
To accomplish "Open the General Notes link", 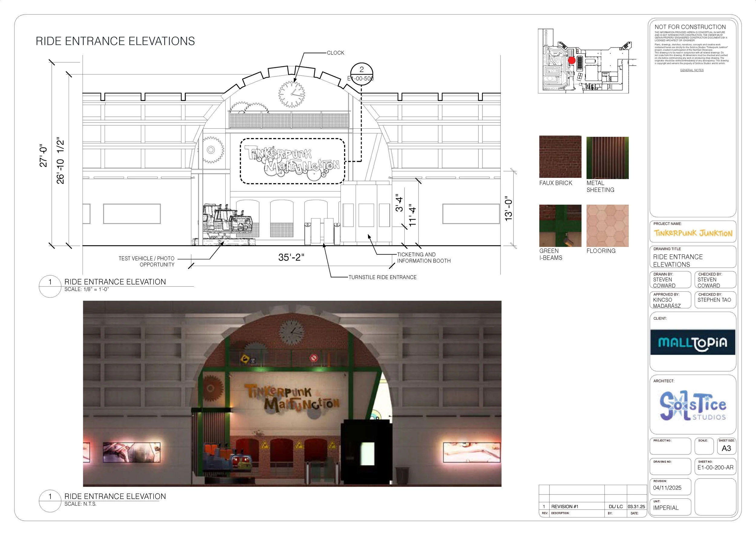I will (x=692, y=70).
